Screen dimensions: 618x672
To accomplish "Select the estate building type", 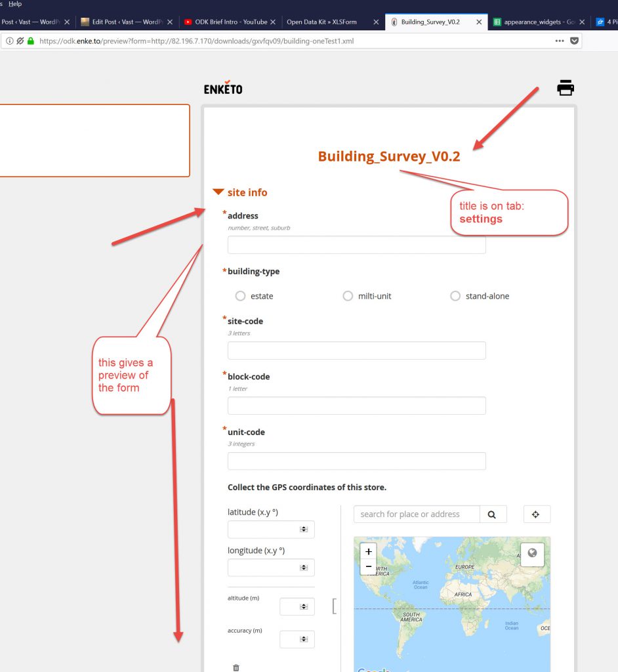I will coord(240,296).
